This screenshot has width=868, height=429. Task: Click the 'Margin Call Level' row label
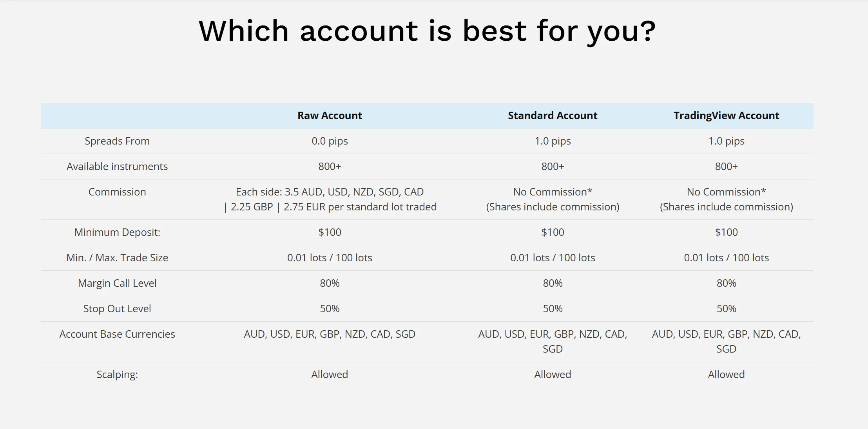(117, 283)
